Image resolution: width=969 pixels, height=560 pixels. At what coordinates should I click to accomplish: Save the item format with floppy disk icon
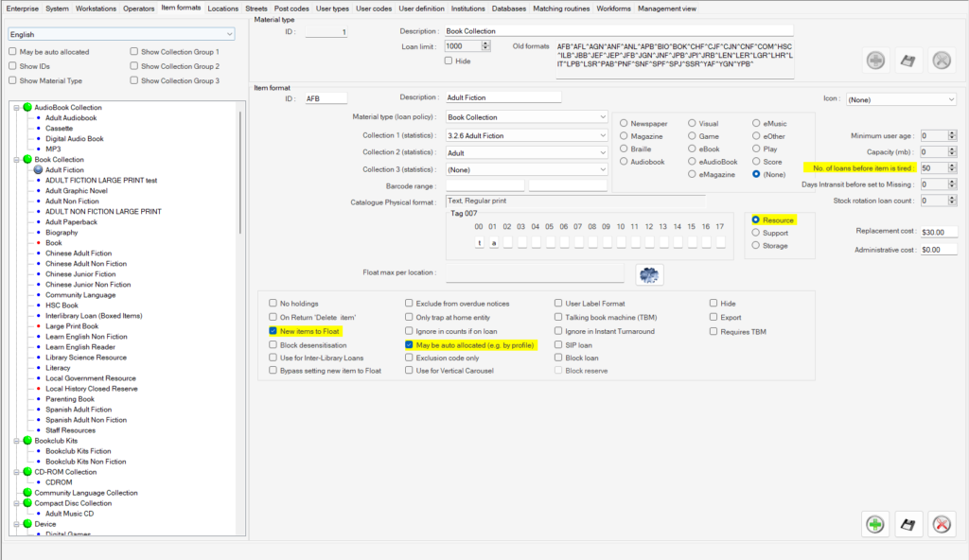907,525
